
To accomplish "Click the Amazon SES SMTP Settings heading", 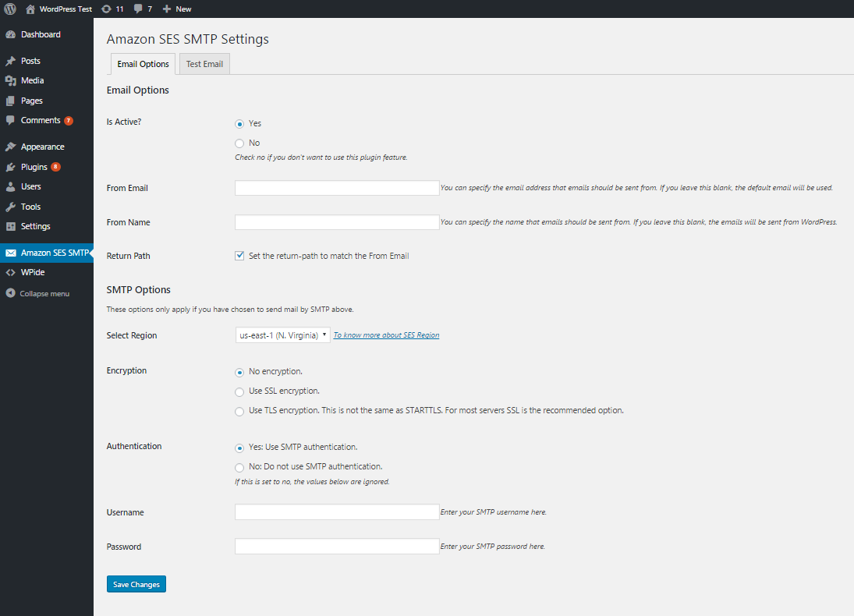I will click(x=188, y=39).
